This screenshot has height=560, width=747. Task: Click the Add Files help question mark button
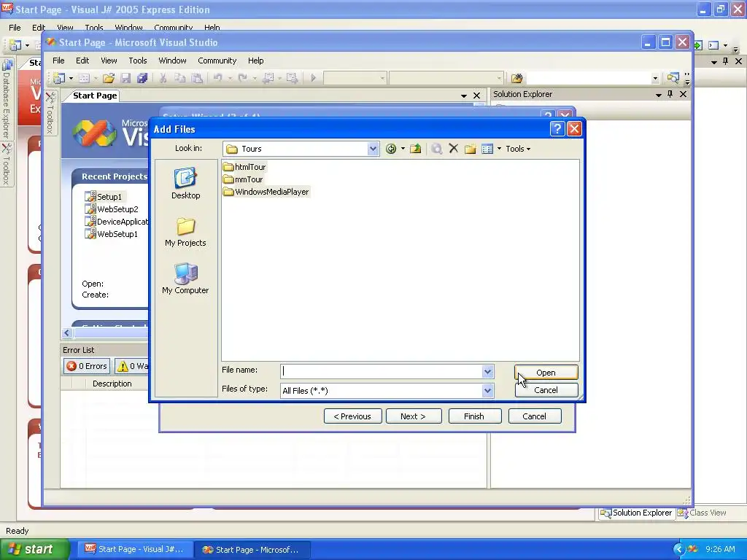point(557,129)
